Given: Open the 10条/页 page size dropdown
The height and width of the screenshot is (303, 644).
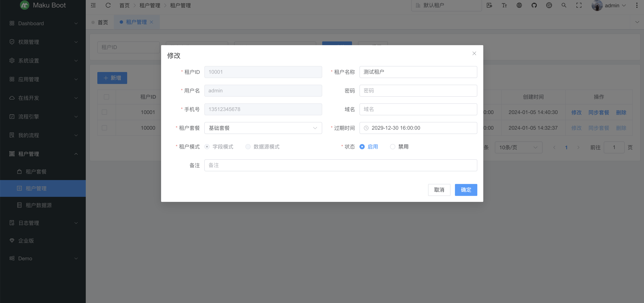Looking at the screenshot, I should [518, 147].
